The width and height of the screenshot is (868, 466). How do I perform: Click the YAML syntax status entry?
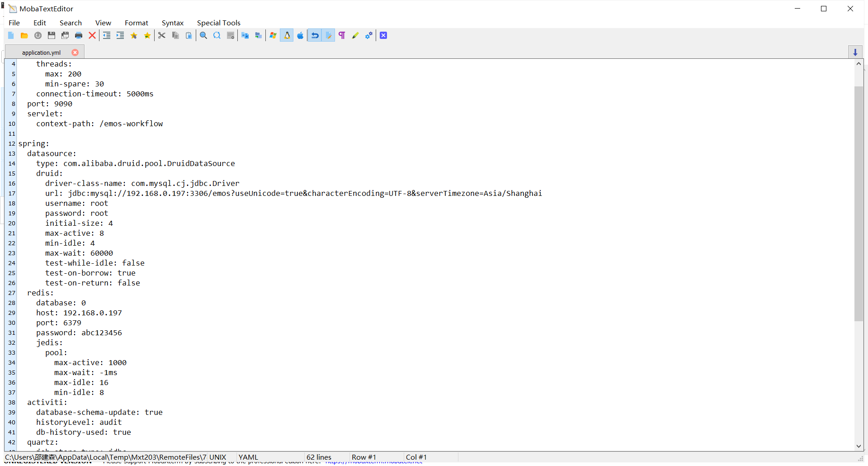[248, 457]
